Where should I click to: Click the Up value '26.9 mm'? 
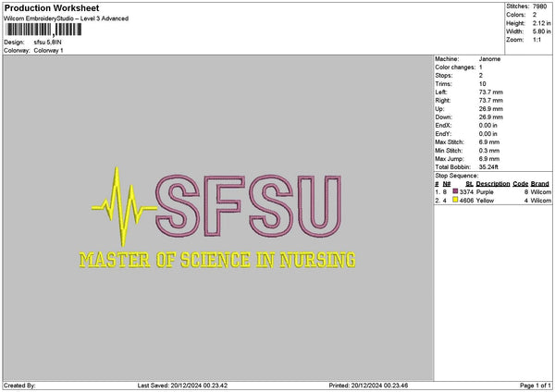(x=490, y=109)
